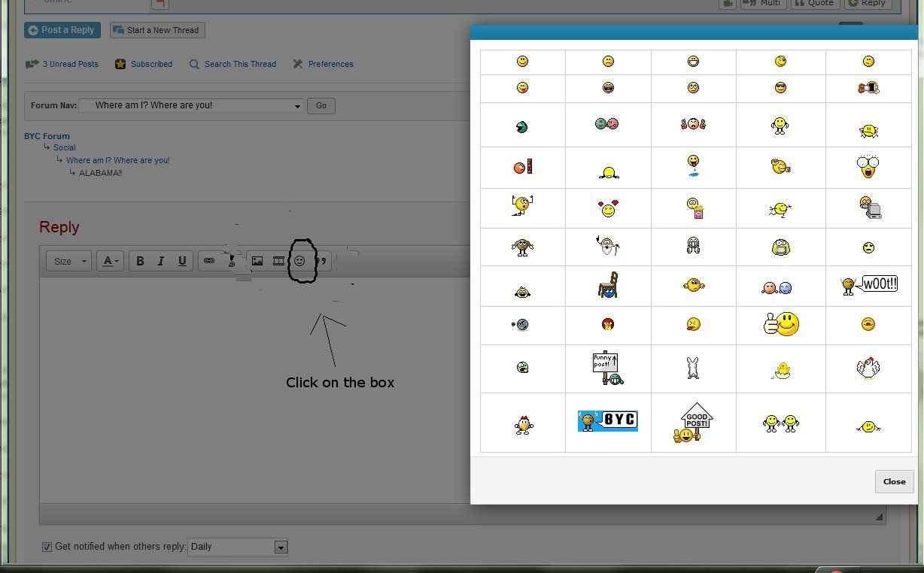Click the smiley button in editor toolbar
The width and height of the screenshot is (924, 573).
(x=299, y=261)
